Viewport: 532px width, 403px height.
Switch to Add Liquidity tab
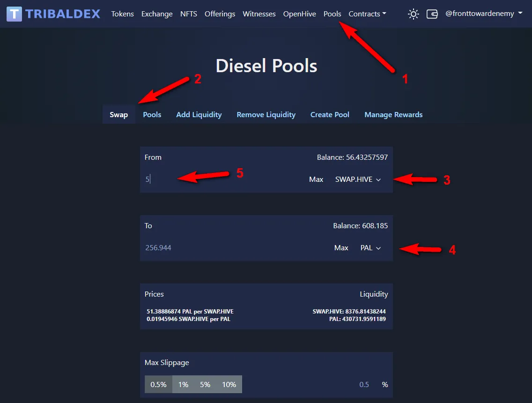tap(199, 115)
